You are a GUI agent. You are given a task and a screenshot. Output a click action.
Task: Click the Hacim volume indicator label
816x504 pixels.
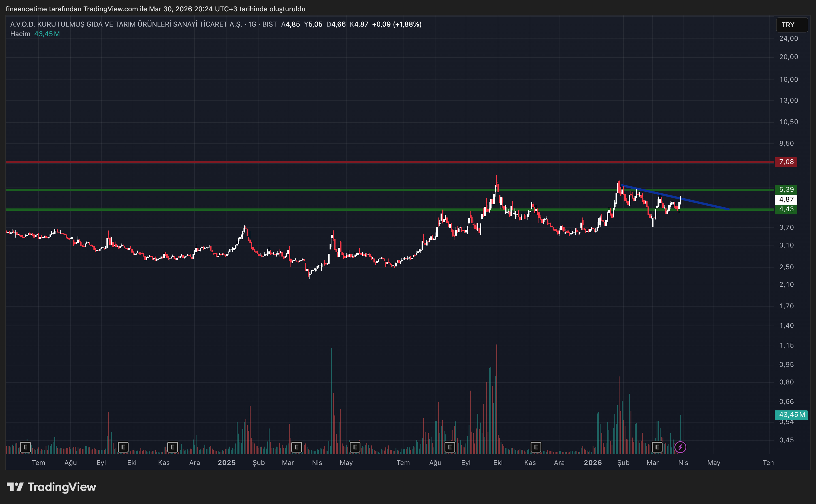20,34
